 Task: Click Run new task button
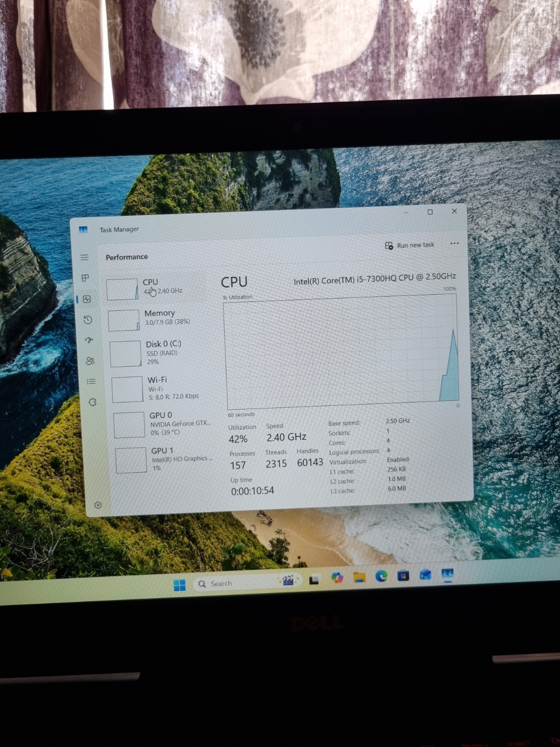(409, 245)
